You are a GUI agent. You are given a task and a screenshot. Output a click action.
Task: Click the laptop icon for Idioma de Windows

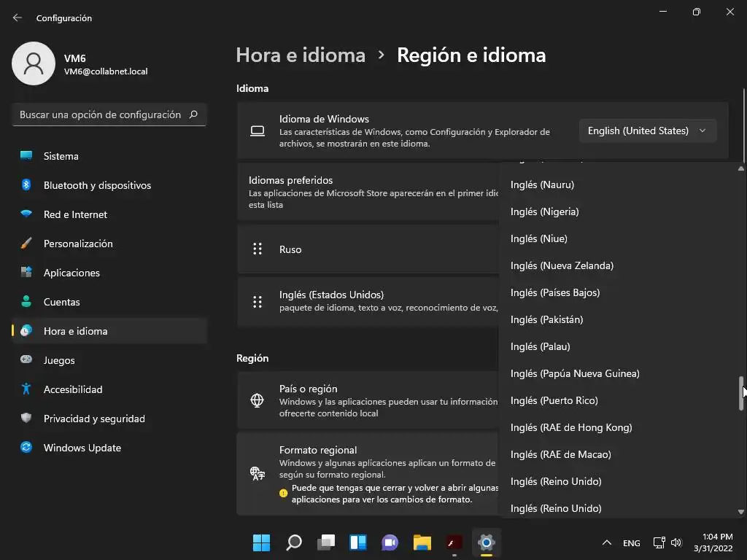[x=258, y=131]
